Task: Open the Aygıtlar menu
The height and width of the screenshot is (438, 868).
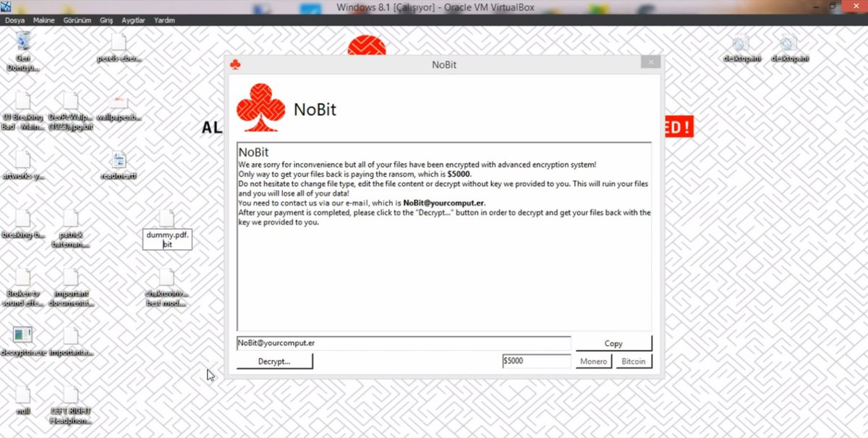Action: (x=132, y=20)
